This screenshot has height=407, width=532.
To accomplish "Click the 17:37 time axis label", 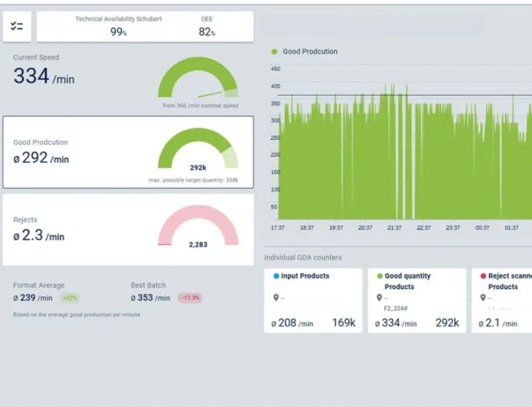I will click(277, 227).
